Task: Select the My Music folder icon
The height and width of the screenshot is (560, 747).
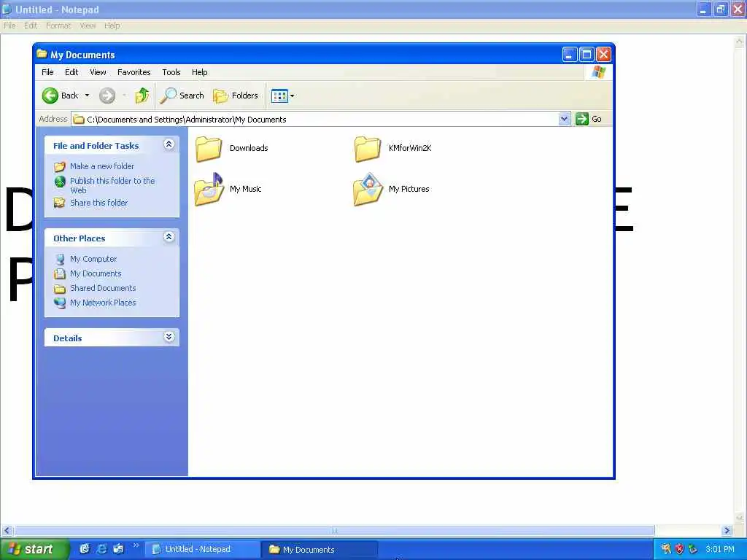Action: point(209,189)
